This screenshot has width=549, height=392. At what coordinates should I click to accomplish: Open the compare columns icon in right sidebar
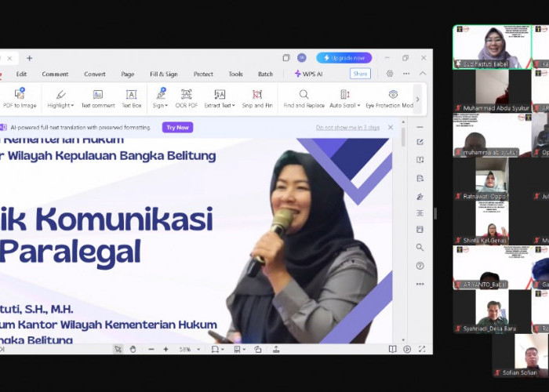tap(420, 212)
